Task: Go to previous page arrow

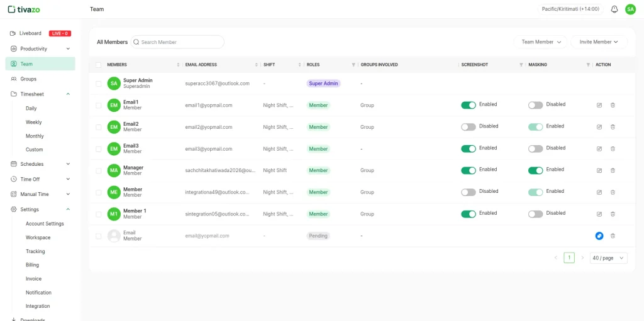Action: coord(556,258)
